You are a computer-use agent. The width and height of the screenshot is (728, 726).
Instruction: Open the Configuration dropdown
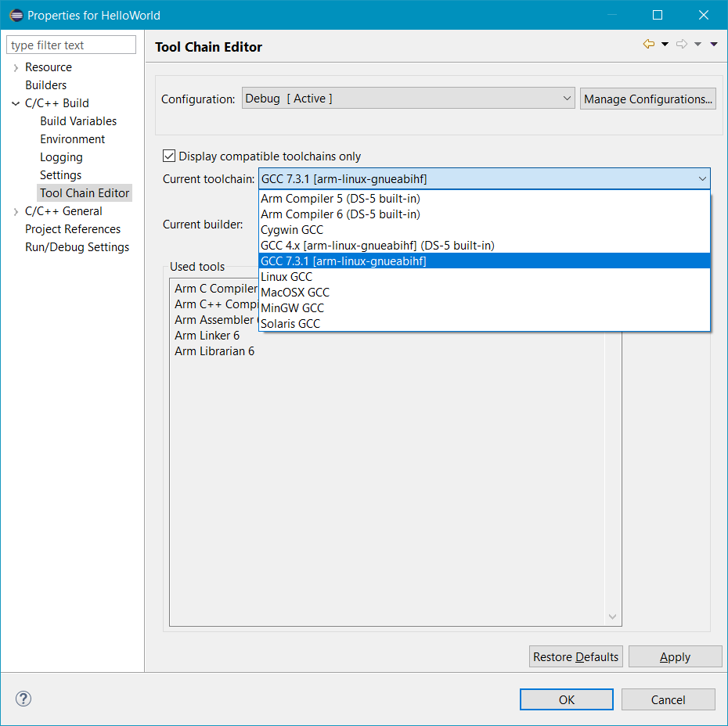point(566,99)
